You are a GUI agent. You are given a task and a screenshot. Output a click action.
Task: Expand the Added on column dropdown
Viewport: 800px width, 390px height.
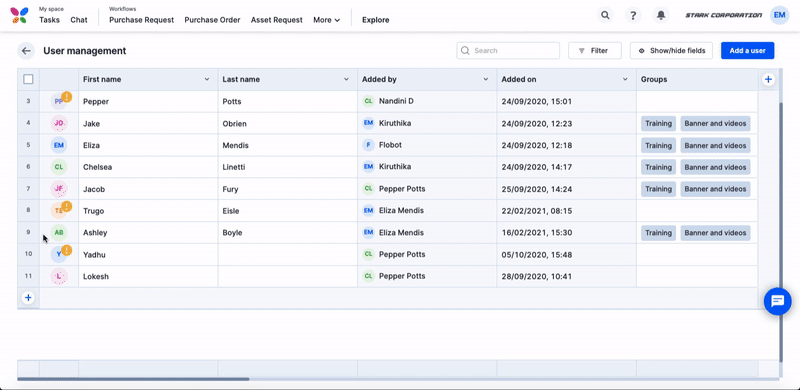click(x=625, y=80)
